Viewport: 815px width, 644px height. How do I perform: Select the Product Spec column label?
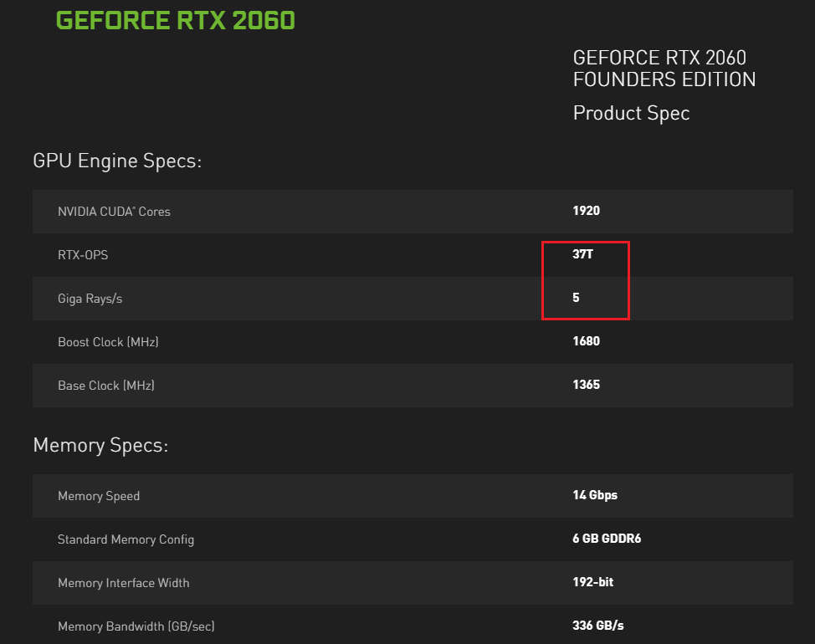coord(631,113)
